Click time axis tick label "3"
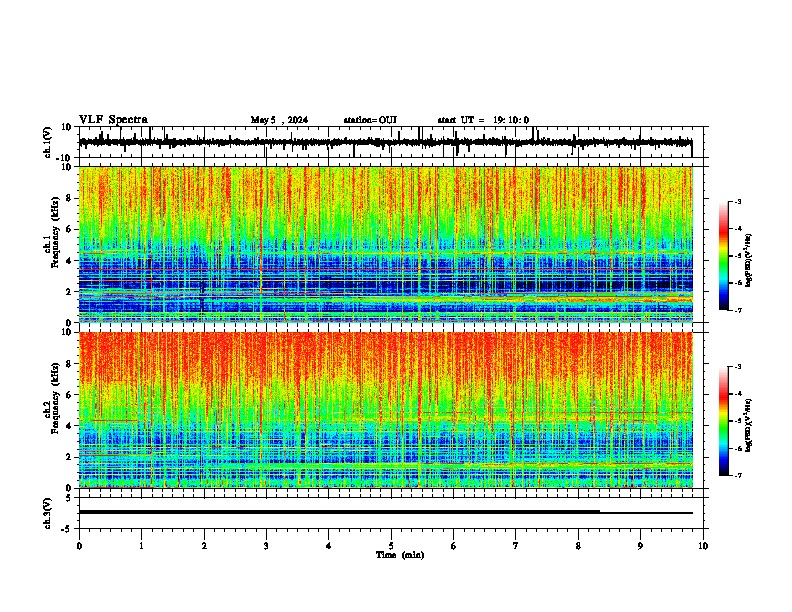The image size is (792, 612). click(x=266, y=546)
